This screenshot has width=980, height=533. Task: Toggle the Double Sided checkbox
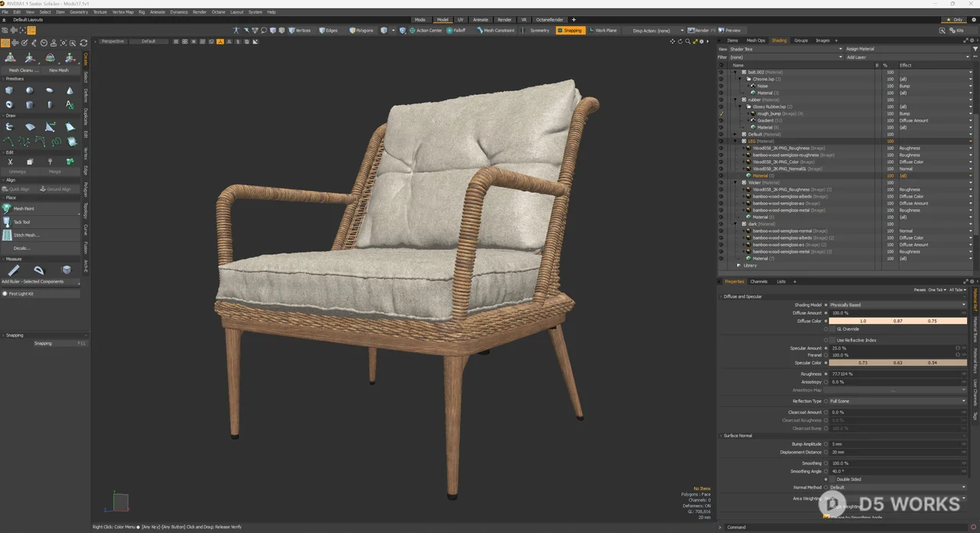833,479
